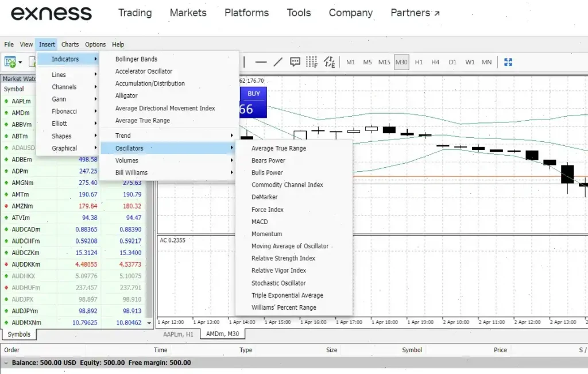
Task: Select the text comment tool icon
Action: pos(295,62)
